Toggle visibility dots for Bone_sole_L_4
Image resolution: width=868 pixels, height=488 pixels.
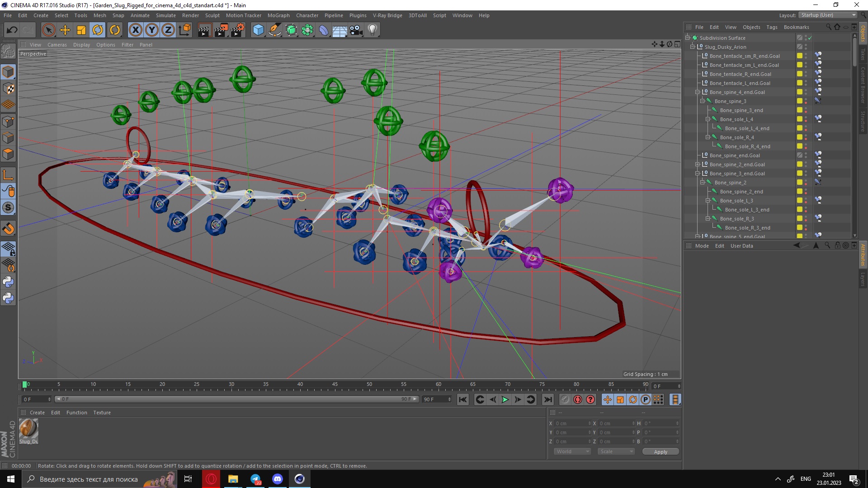pos(806,119)
